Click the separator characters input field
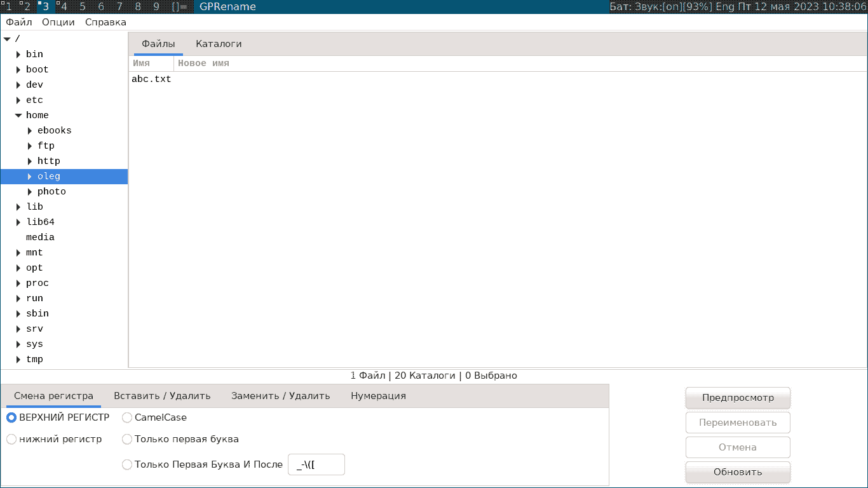The height and width of the screenshot is (488, 868). point(316,464)
